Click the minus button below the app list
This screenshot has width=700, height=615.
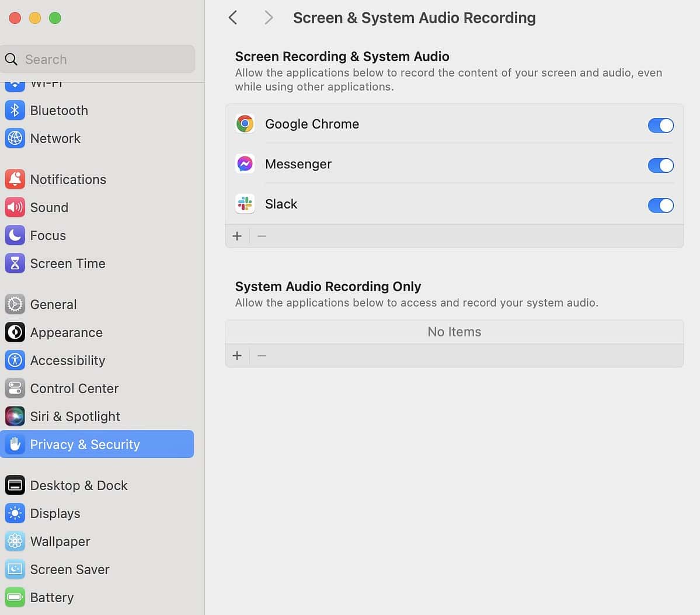pyautogui.click(x=261, y=236)
